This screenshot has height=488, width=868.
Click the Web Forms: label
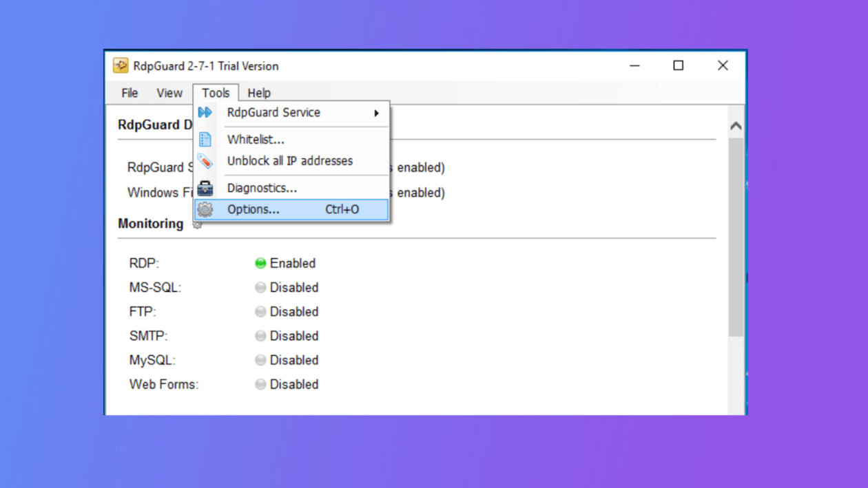[x=164, y=384]
